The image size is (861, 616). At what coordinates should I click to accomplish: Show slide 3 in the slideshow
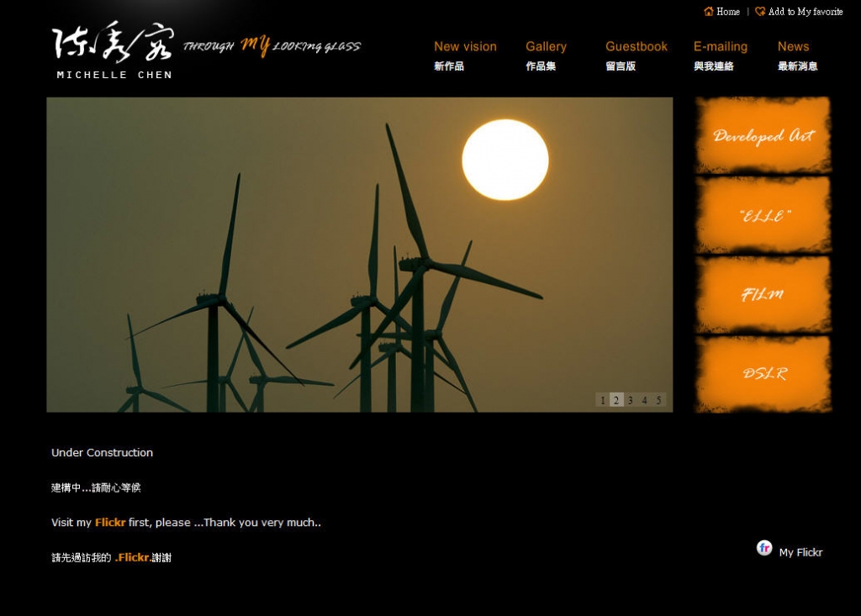coord(631,400)
